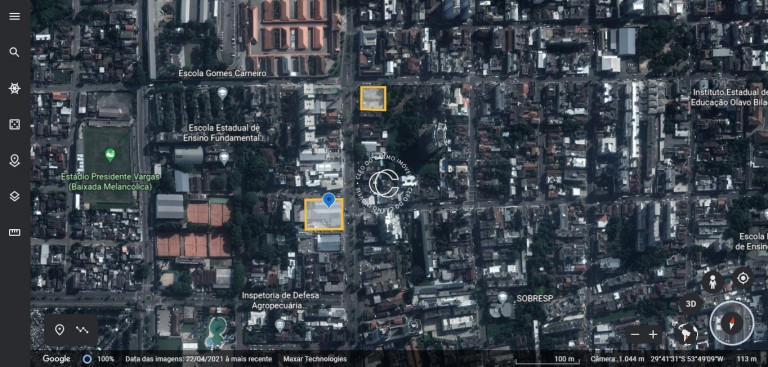Click Escola Estadual de Ensino Fundamental pin

pyautogui.click(x=224, y=158)
